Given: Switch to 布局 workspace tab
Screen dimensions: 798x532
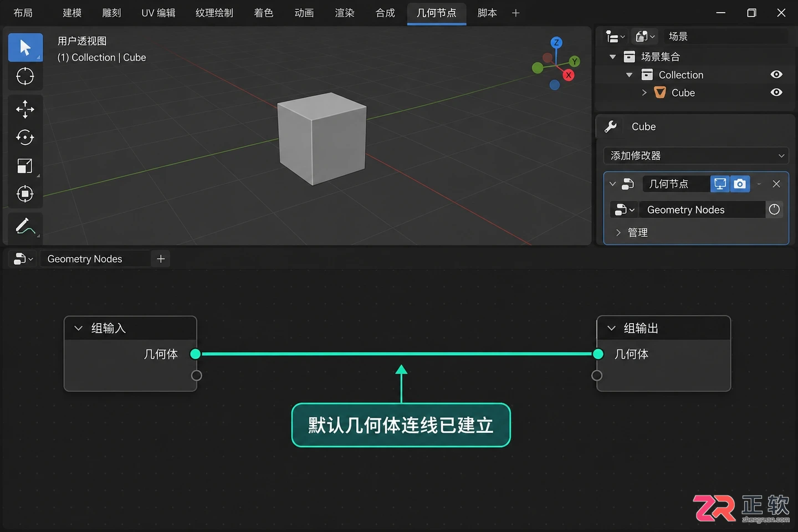Looking at the screenshot, I should pos(23,13).
